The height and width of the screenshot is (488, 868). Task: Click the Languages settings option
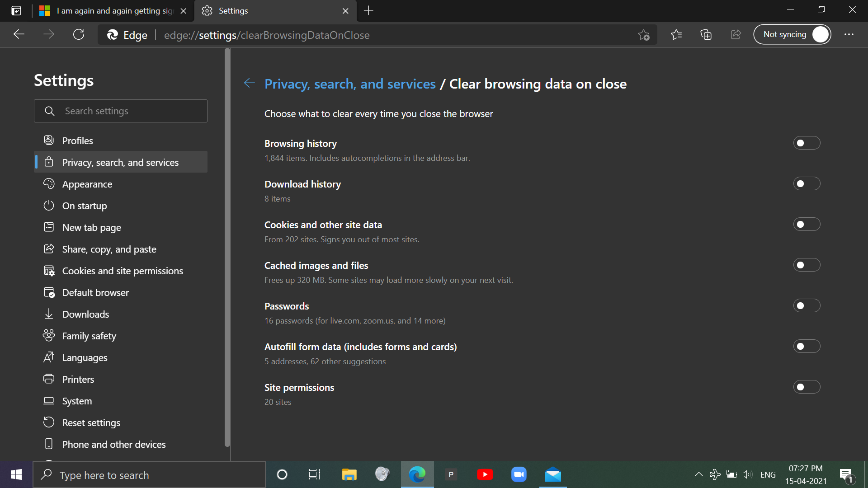pyautogui.click(x=84, y=357)
